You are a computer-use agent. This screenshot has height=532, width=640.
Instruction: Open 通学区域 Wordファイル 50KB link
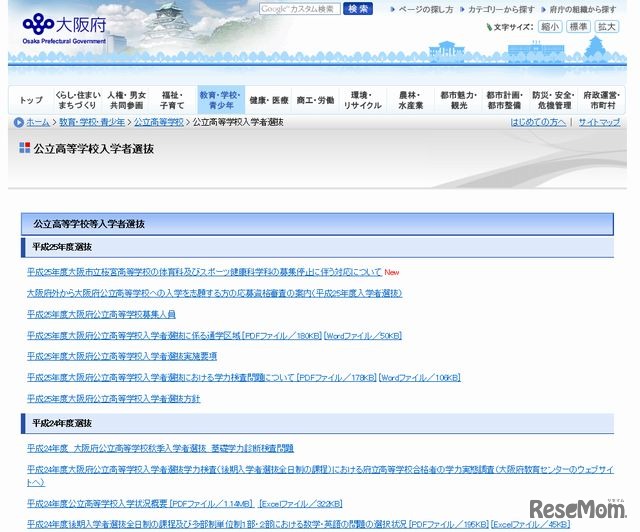pyautogui.click(x=363, y=336)
